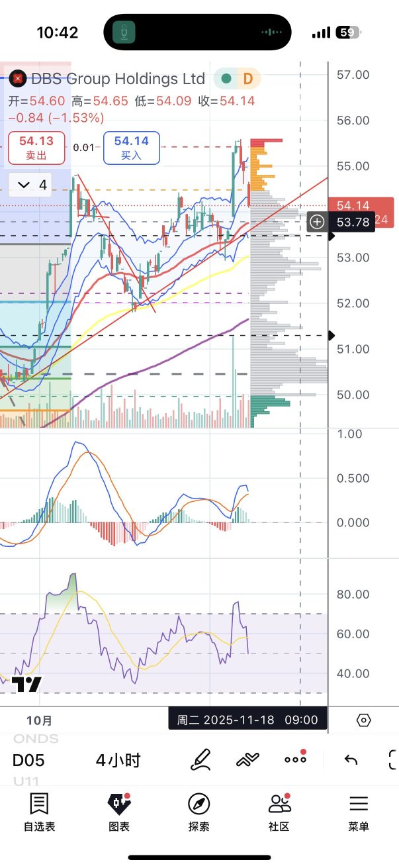
Task: Tap the green market status dot
Action: pos(227,79)
